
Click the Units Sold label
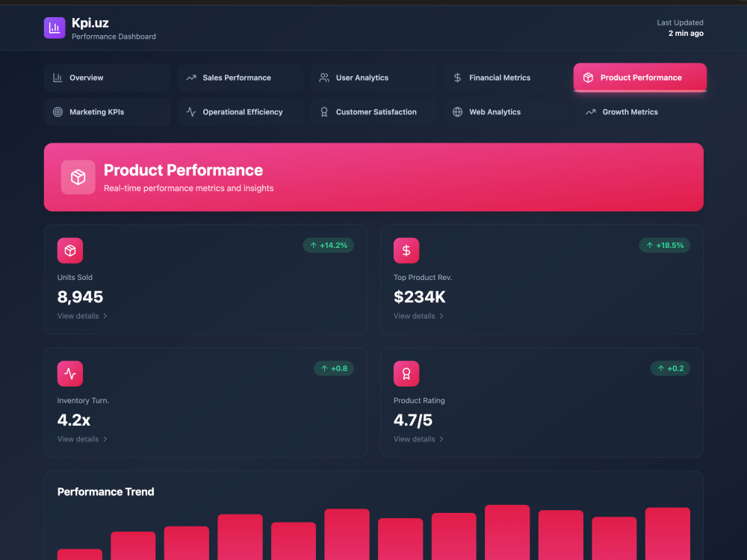[75, 277]
